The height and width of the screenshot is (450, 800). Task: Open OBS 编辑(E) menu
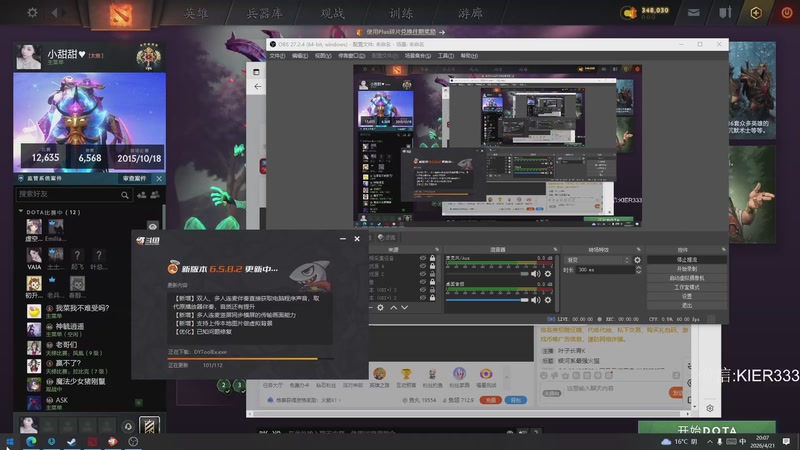pyautogui.click(x=300, y=56)
